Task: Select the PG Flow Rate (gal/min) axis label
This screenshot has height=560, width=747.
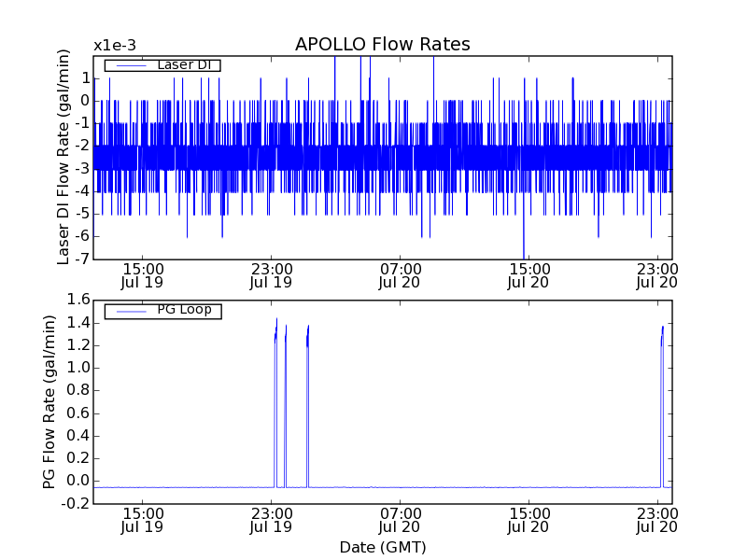Action: pyautogui.click(x=49, y=402)
